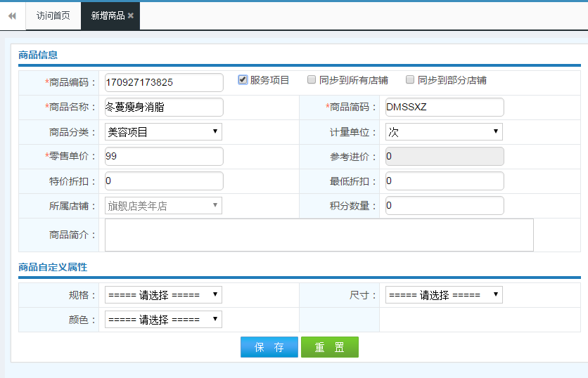Open the 颜色 selection dropdown
588x378 pixels.
click(163, 319)
